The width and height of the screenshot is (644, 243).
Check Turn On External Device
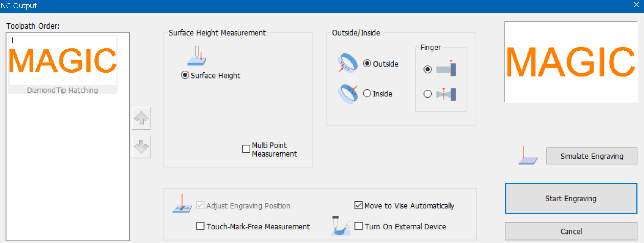click(359, 226)
